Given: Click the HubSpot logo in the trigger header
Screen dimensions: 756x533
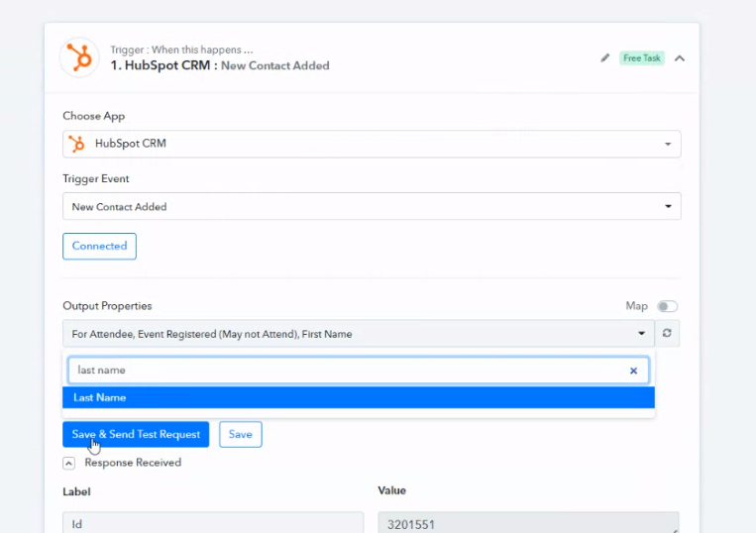Looking at the screenshot, I should click(79, 57).
